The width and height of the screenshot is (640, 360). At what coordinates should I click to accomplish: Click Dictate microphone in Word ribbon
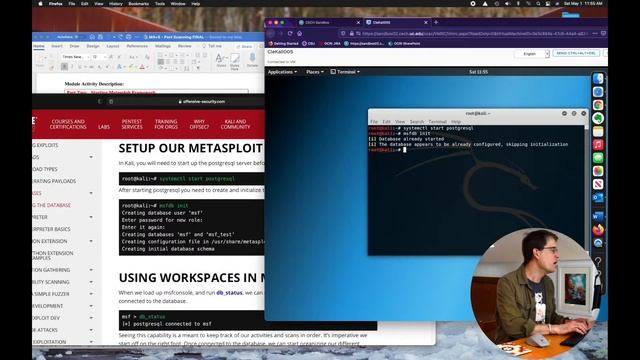(252, 60)
